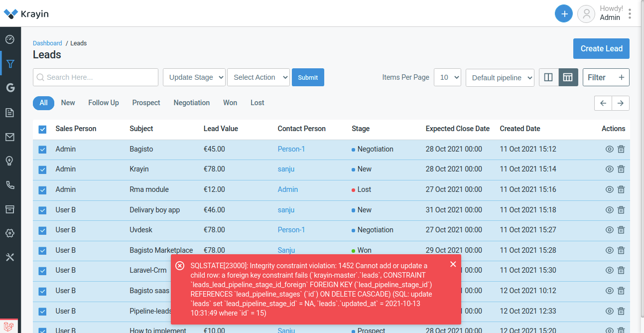
Task: Select the New stage tab
Action: [68, 103]
